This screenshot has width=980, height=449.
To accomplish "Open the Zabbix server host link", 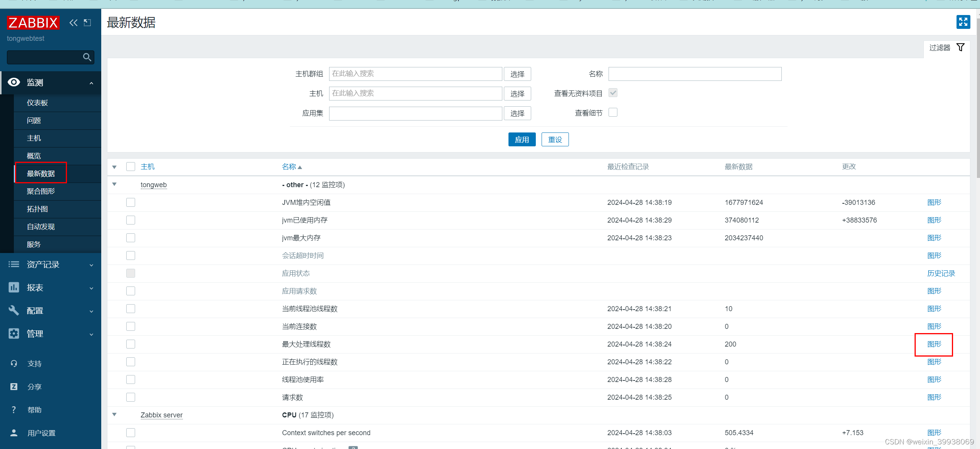I will click(x=162, y=415).
